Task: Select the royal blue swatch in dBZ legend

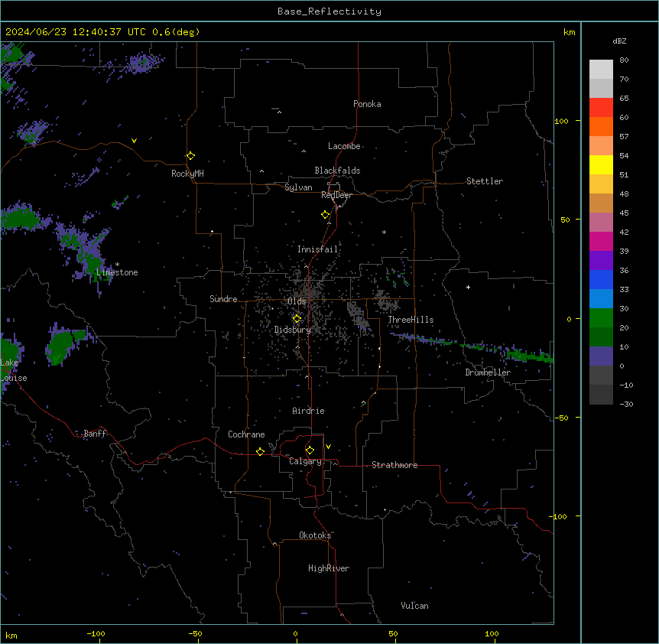Action: coord(601,279)
